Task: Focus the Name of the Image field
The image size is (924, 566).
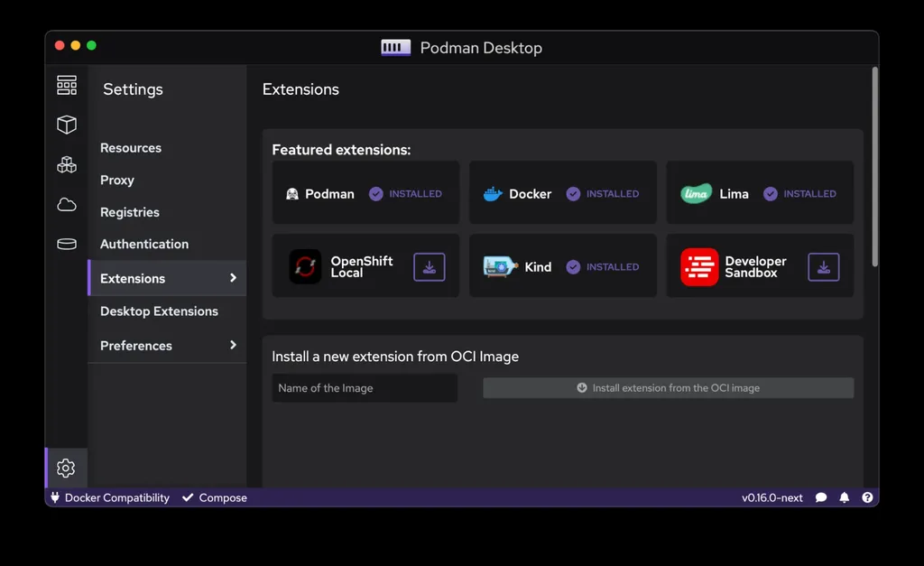Action: (365, 388)
